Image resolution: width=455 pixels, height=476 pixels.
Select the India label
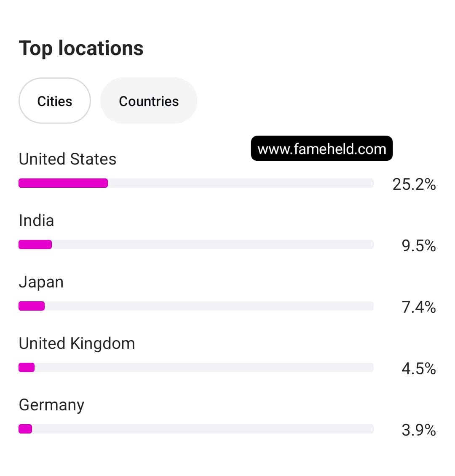point(36,221)
